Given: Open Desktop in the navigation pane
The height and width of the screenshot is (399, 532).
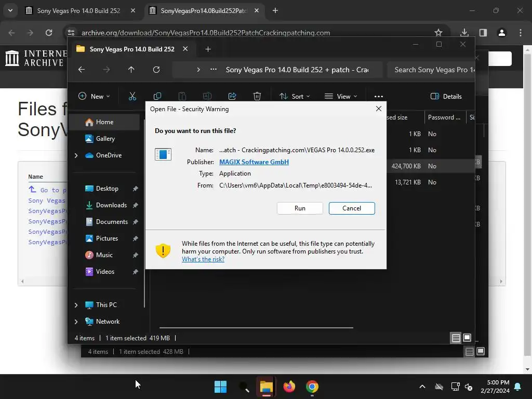Looking at the screenshot, I should (x=107, y=188).
